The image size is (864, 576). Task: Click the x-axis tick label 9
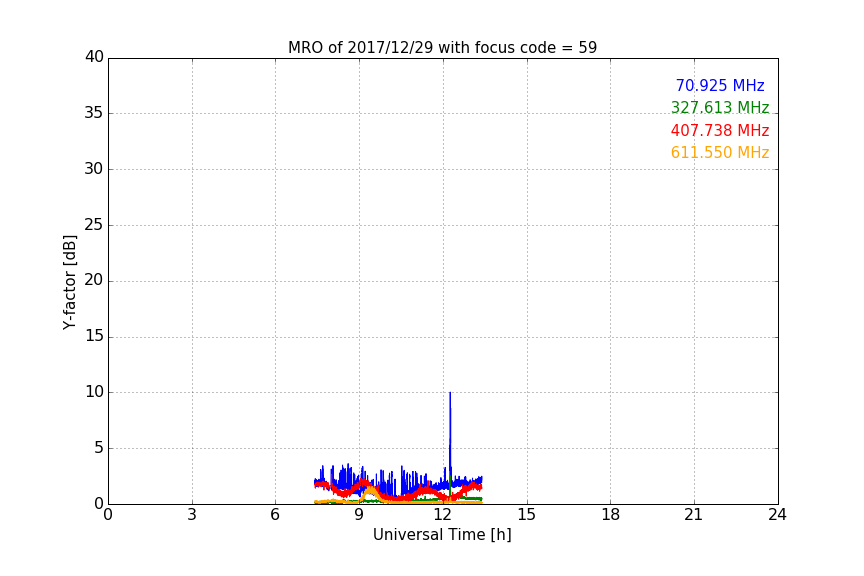click(x=359, y=515)
